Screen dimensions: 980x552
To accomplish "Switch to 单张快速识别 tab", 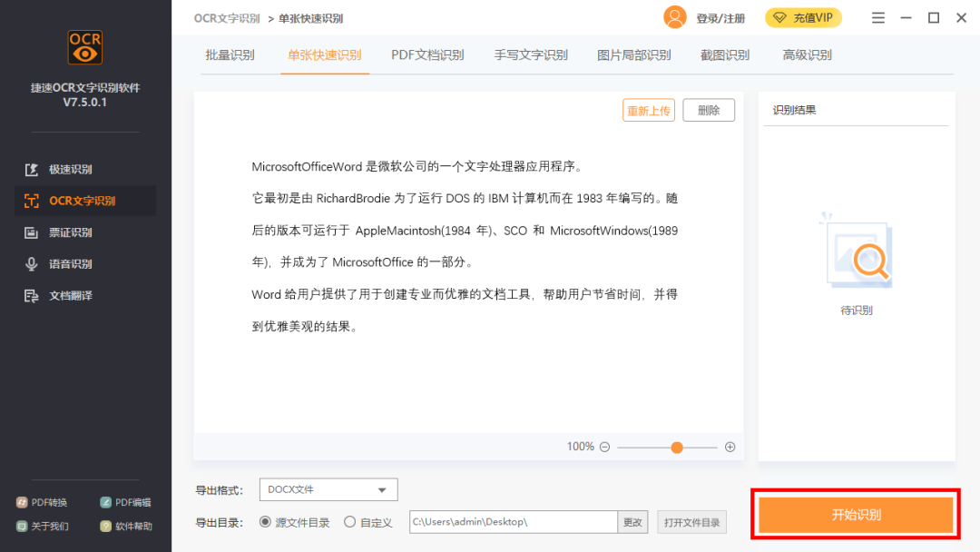I will coord(324,55).
